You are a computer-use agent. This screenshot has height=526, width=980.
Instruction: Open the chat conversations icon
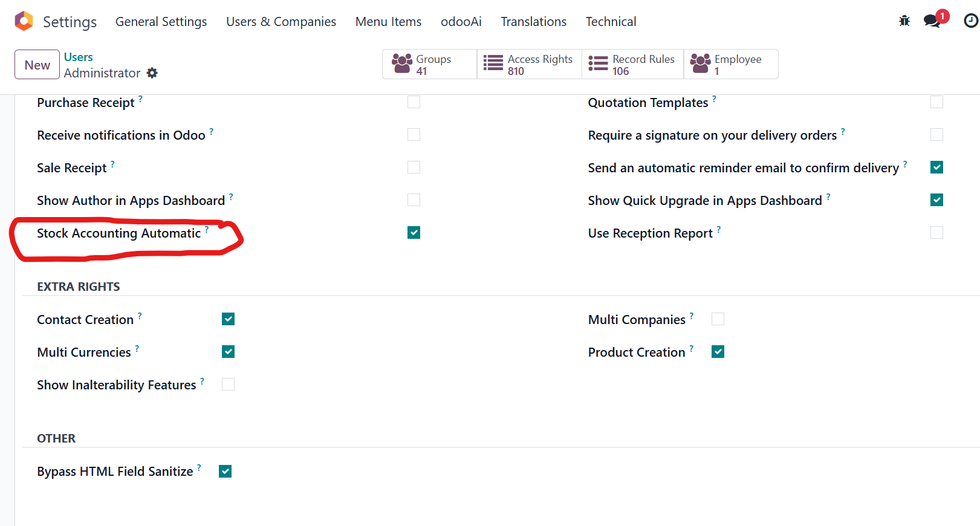[932, 21]
